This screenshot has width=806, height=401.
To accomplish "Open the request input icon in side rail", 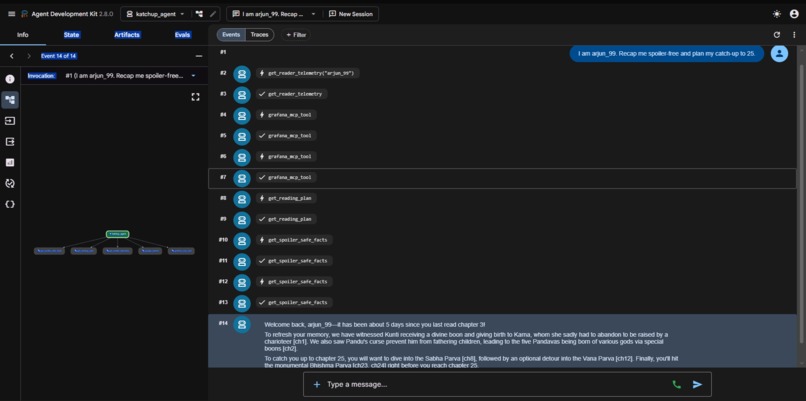I will coord(10,121).
